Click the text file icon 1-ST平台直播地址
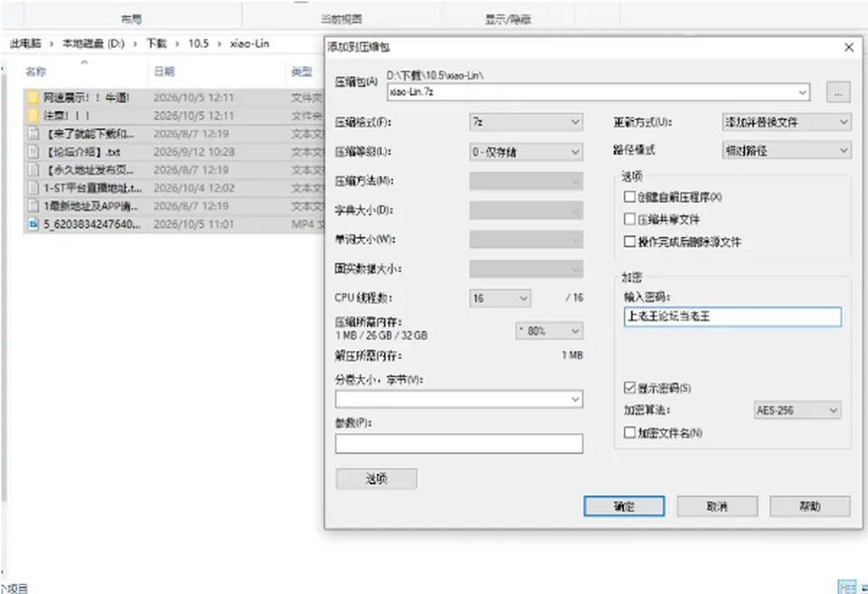868x594 pixels. (x=33, y=188)
